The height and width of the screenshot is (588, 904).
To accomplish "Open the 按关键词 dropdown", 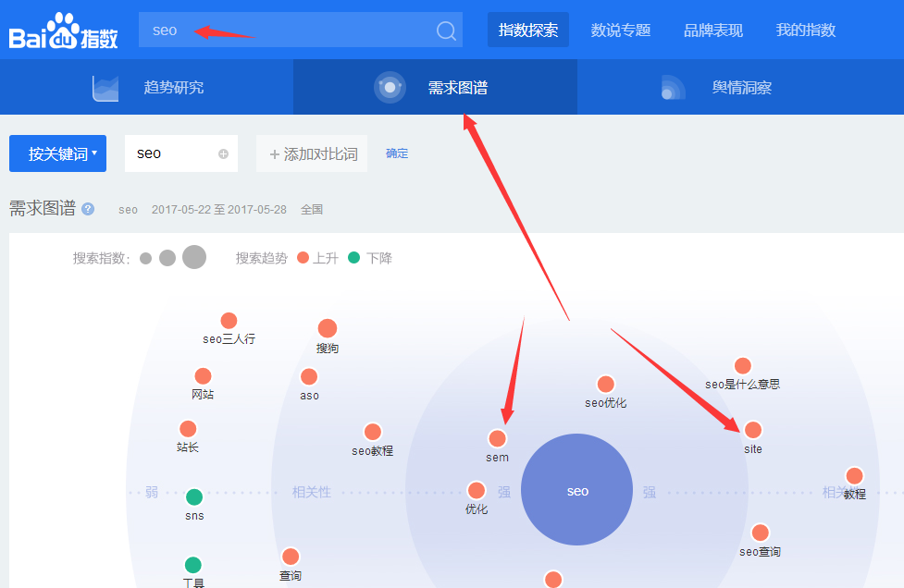I will click(57, 153).
